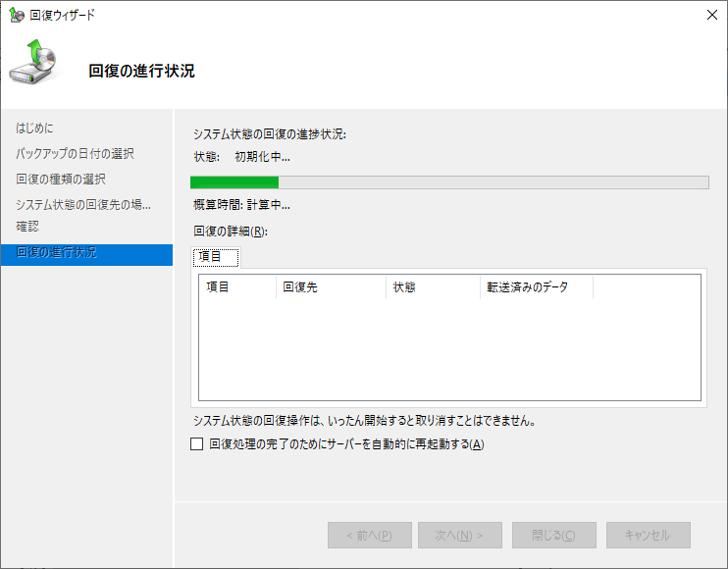This screenshot has height=569, width=728.
Task: Go to システム状態の回復先の場所 step
Action: pyautogui.click(x=83, y=204)
